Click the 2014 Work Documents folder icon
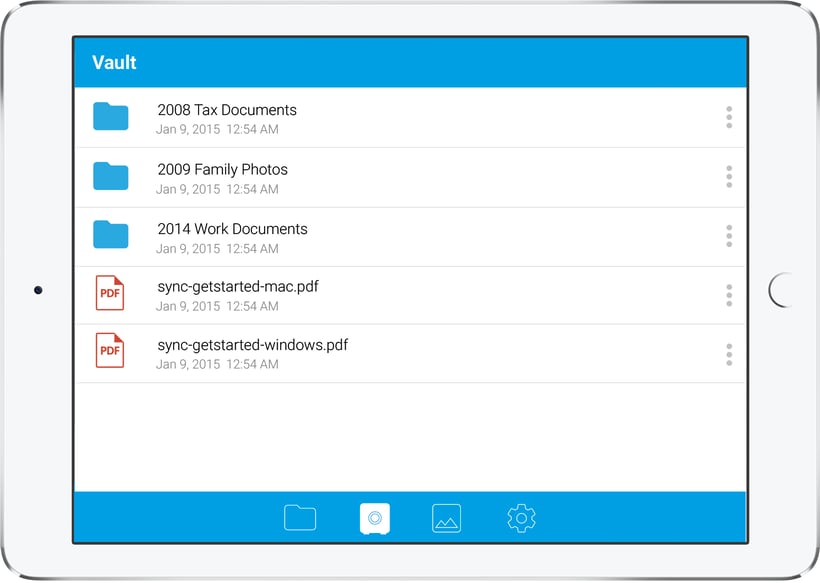 110,234
